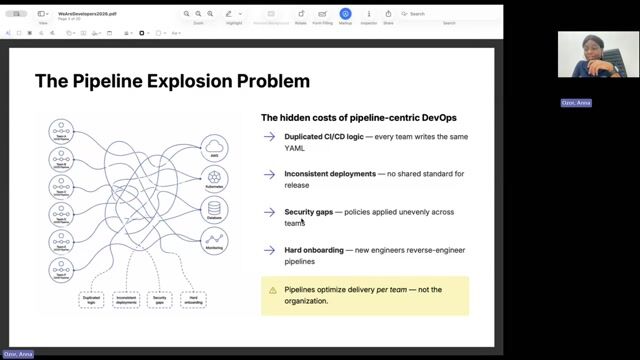The height and width of the screenshot is (360, 640).
Task: Rotate the page with the Rotate icon
Action: [x=301, y=14]
